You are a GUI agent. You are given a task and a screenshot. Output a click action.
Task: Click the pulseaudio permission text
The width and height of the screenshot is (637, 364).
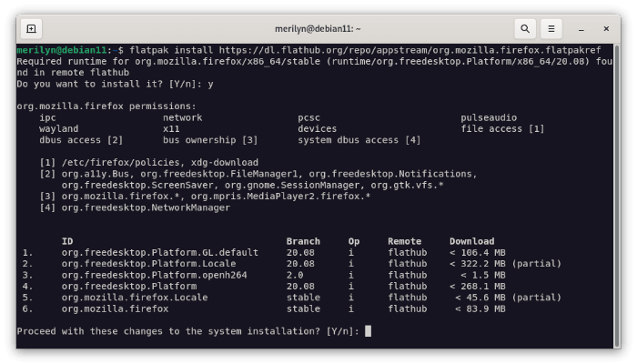[x=489, y=117]
